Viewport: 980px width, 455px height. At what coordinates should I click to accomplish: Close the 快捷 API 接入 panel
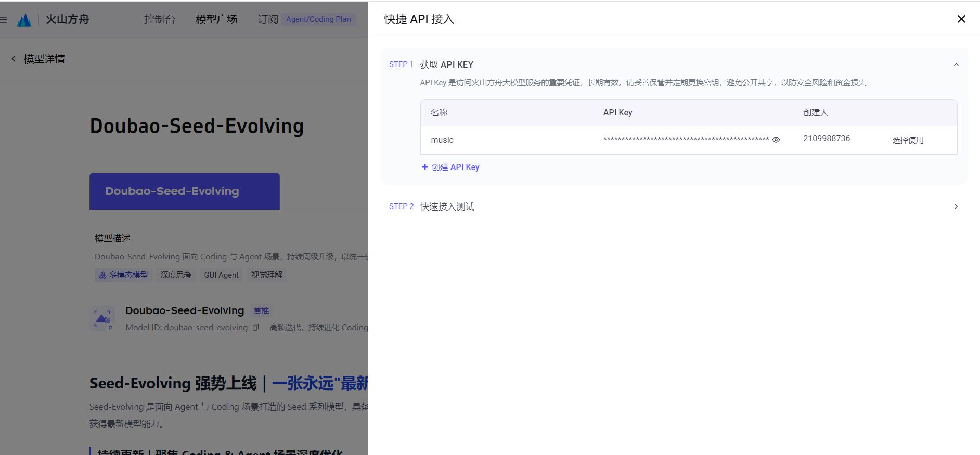[961, 19]
